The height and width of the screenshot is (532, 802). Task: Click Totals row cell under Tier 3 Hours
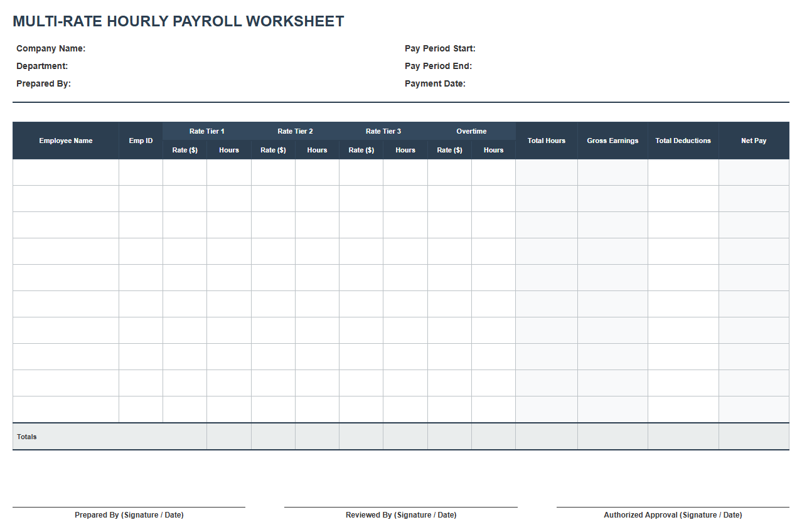tap(405, 437)
